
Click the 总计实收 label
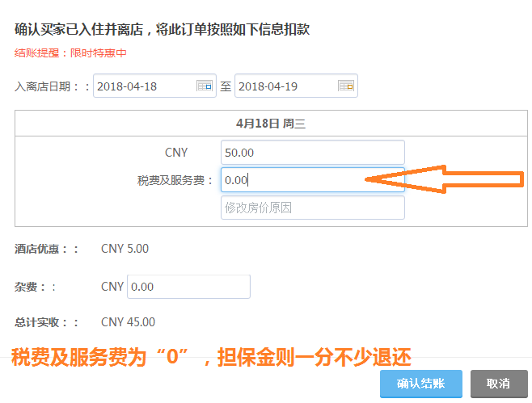46,322
